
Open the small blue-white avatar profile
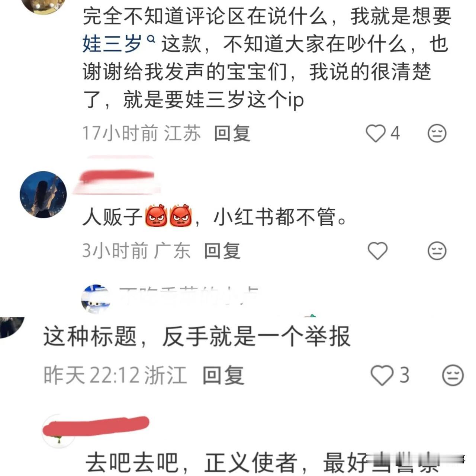[96, 299]
